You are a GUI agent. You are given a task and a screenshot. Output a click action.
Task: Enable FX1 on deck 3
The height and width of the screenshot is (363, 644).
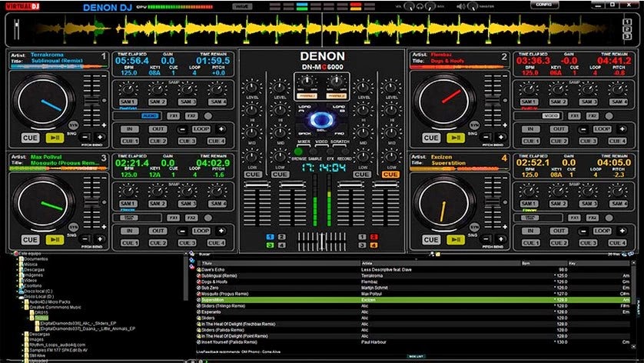click(x=174, y=218)
